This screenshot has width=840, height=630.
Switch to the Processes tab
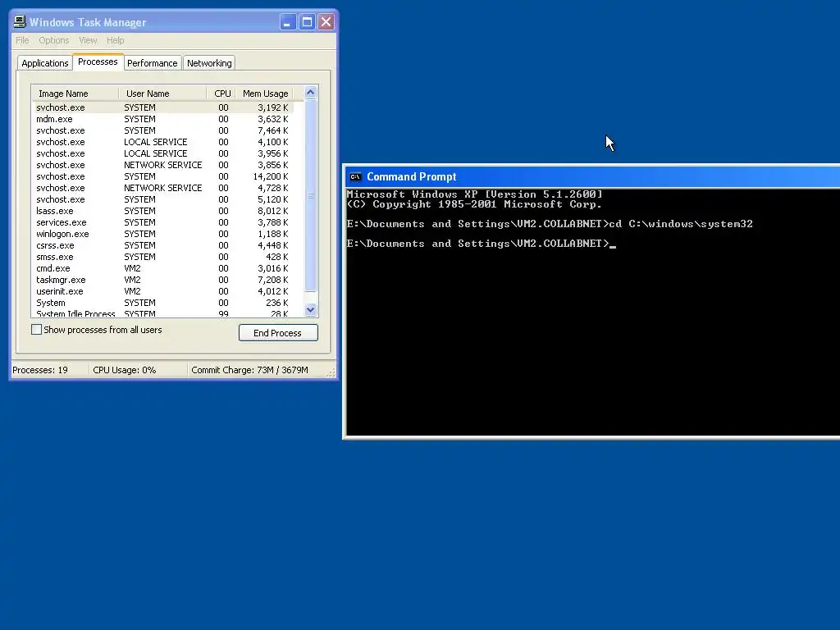tap(98, 62)
